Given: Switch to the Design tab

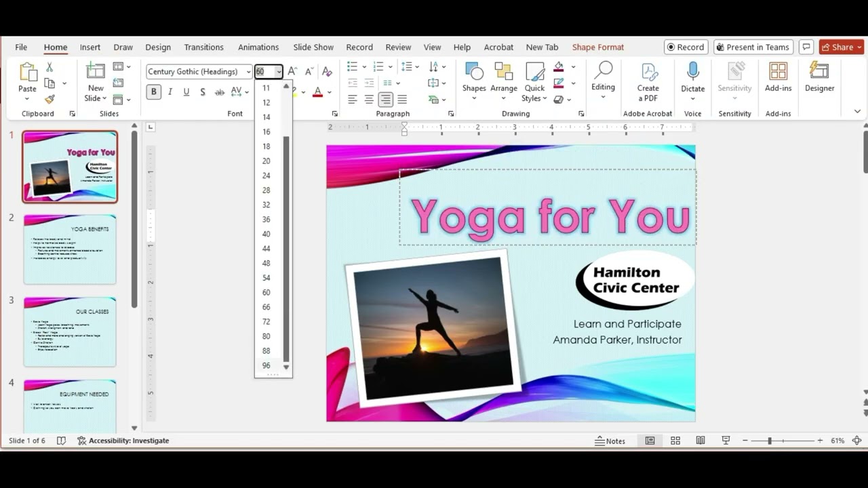Looking at the screenshot, I should (x=158, y=47).
